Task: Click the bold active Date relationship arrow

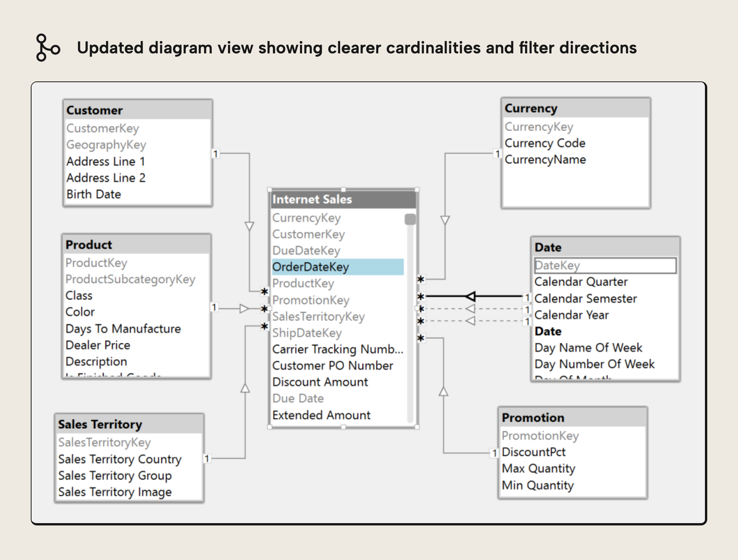Action: click(470, 296)
